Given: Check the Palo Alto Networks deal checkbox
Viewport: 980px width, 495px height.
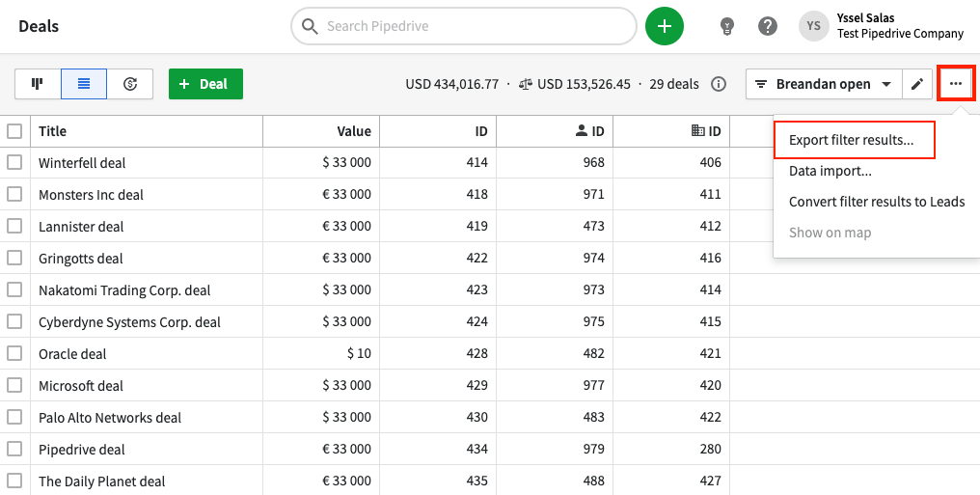Looking at the screenshot, I should 14,418.
